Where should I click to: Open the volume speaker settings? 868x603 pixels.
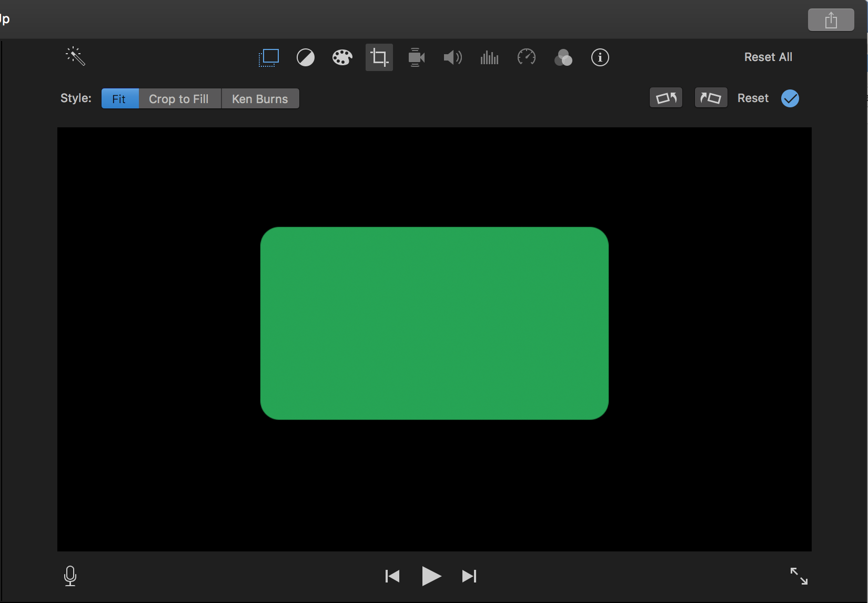click(452, 57)
